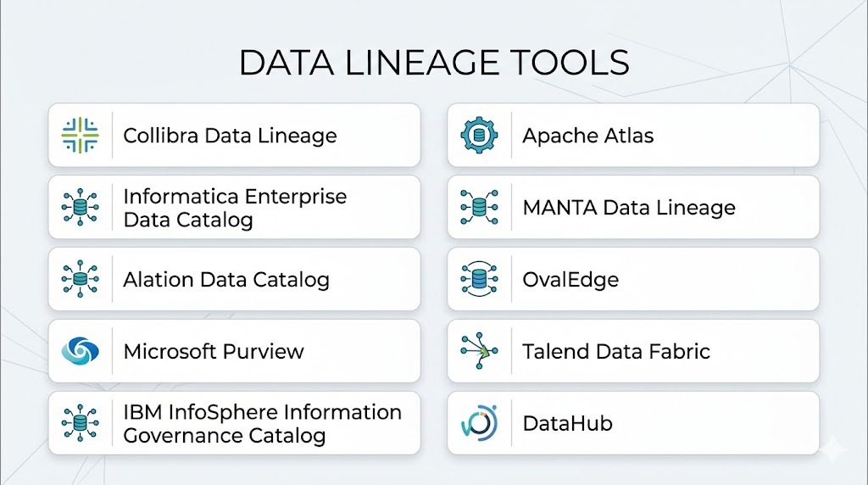Select the Talend Data Fabric text
This screenshot has width=868, height=485.
[x=616, y=351]
